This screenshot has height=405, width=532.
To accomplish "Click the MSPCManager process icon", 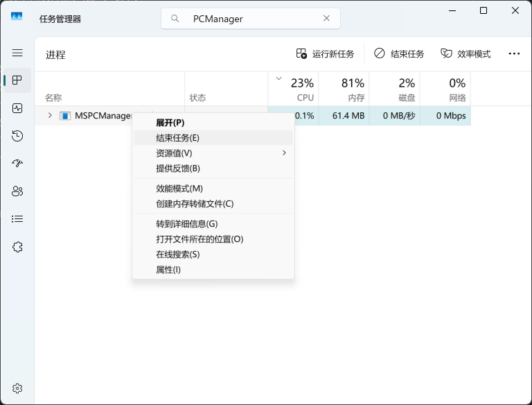I will [65, 116].
